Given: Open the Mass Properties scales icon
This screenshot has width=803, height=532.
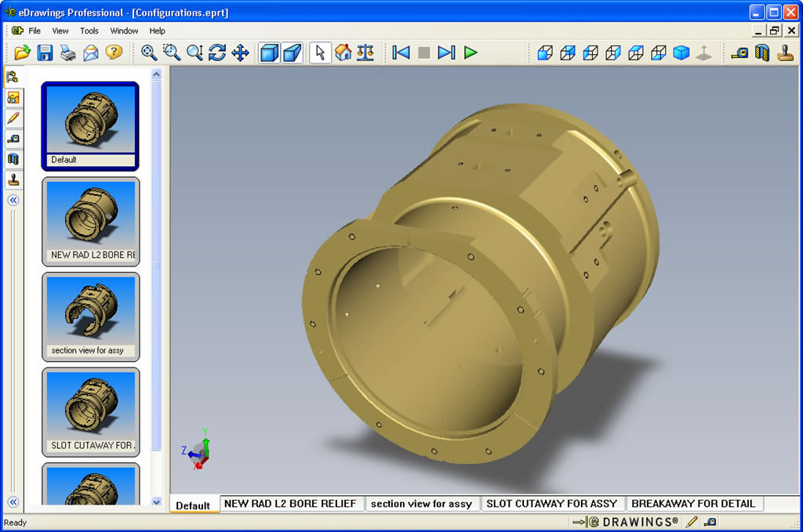Looking at the screenshot, I should [x=365, y=52].
